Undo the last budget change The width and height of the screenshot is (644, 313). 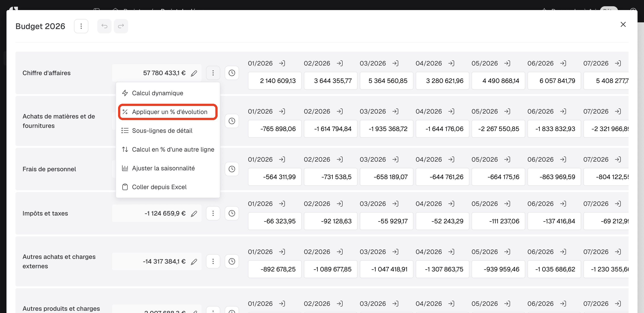[104, 26]
